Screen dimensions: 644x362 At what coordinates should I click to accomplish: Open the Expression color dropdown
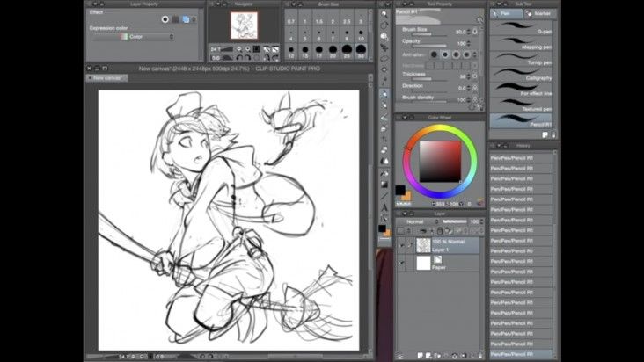click(132, 37)
